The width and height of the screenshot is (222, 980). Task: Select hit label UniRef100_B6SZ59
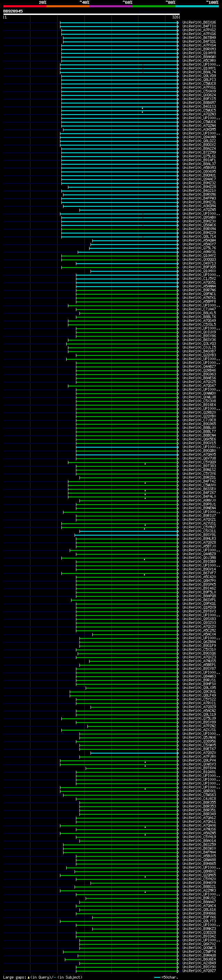(199, 844)
